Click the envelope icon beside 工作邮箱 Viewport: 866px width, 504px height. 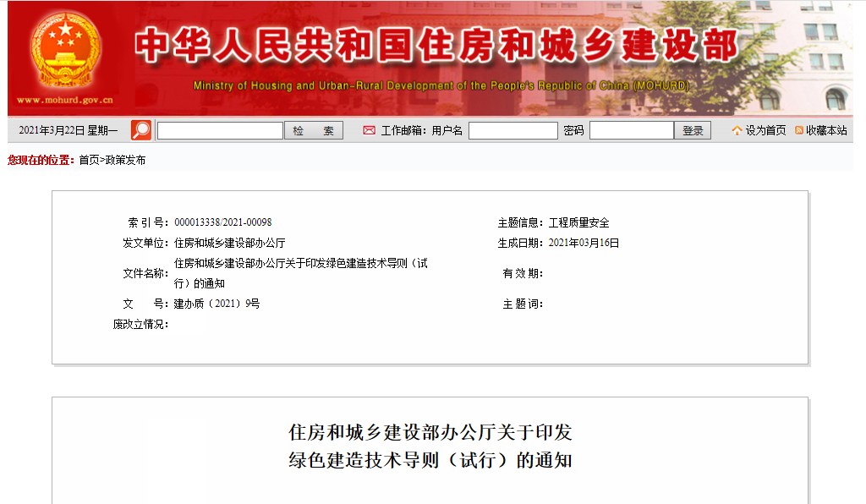[367, 129]
